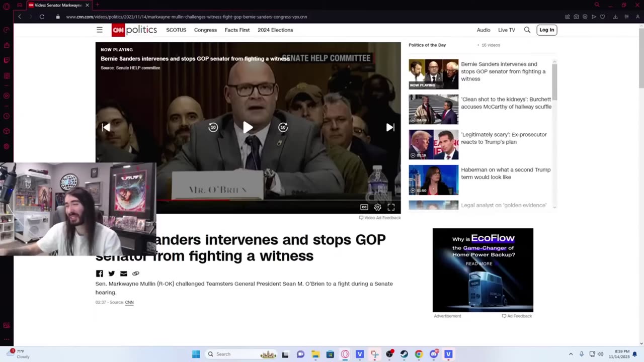This screenshot has height=362, width=644.
Task: Open the Opera send flow icon
Action: [594, 17]
